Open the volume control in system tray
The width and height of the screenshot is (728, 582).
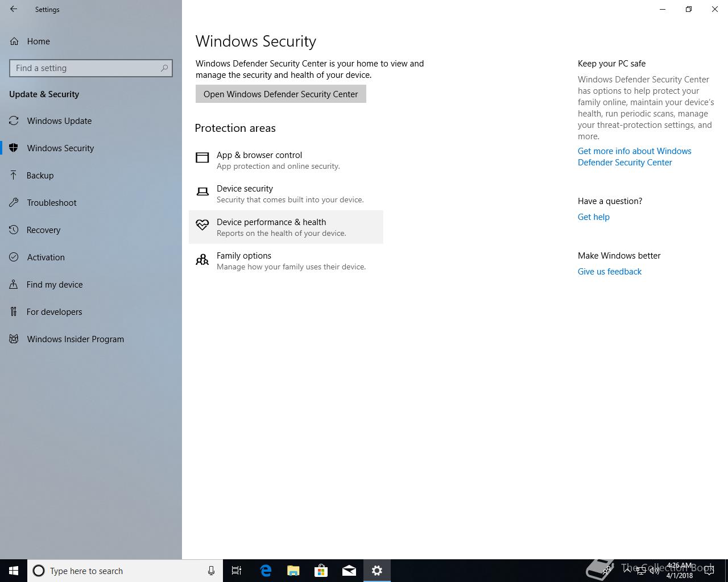[x=655, y=571]
